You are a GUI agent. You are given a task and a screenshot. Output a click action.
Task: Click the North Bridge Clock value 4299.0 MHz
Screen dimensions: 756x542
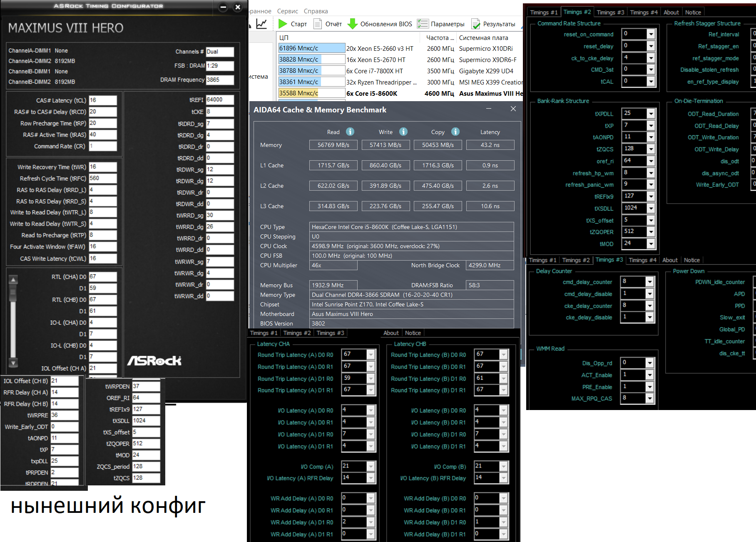490,265
